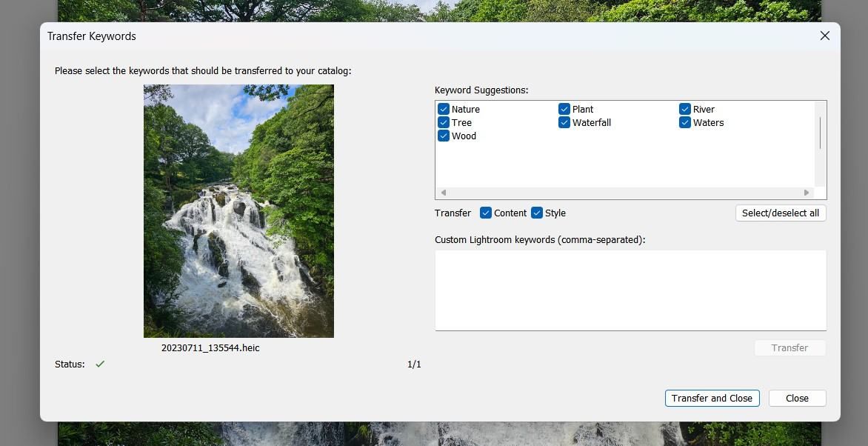Click inside the custom Lightroom keywords field
Viewport: 868px width, 446px height.
click(x=630, y=290)
